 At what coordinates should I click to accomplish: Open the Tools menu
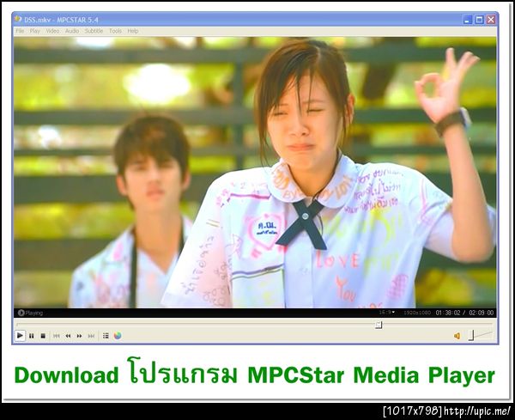point(115,31)
